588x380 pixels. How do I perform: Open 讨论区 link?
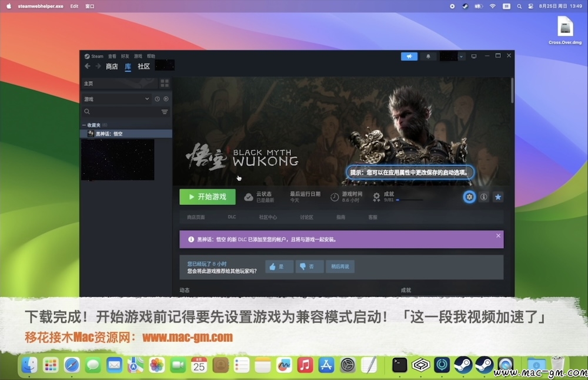[x=306, y=217]
